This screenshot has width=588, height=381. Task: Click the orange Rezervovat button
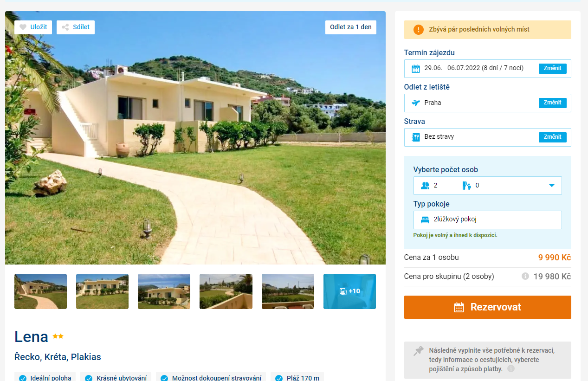click(x=488, y=307)
